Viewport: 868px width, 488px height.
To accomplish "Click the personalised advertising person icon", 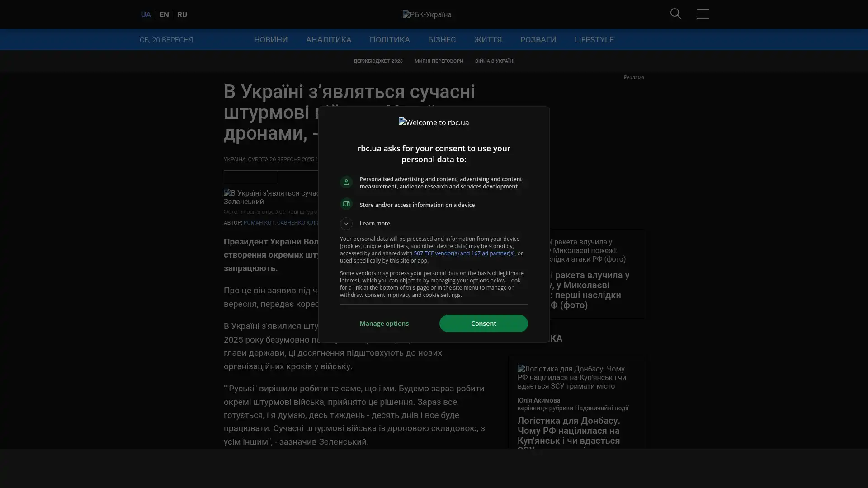I will (x=346, y=182).
